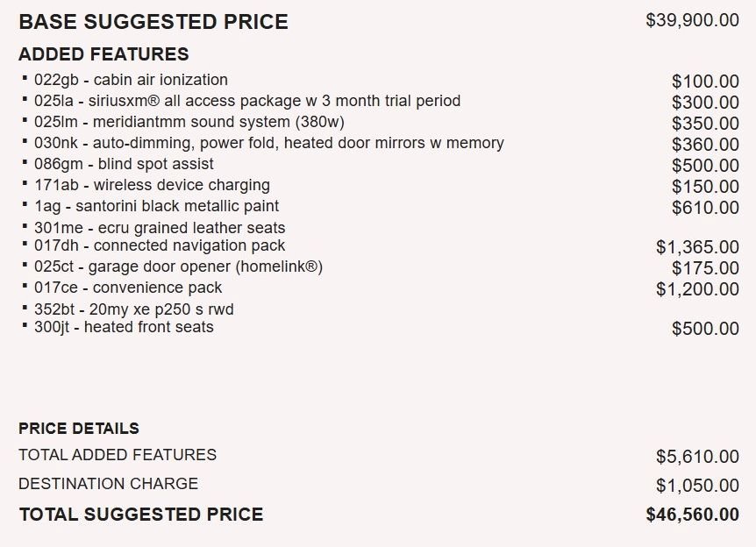Select the Total Added Features $5,610.00 amount
Image resolution: width=756 pixels, height=547 pixels.
(697, 457)
